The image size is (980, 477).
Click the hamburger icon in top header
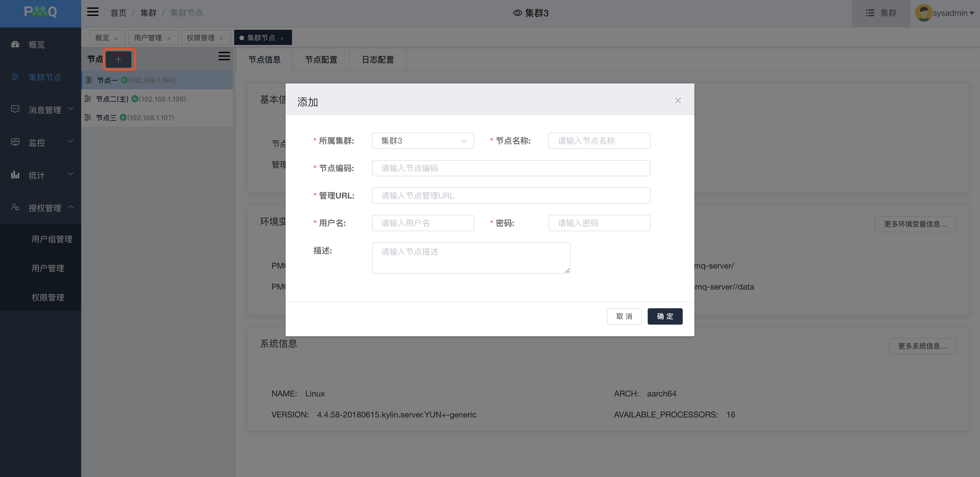pyautogui.click(x=93, y=12)
